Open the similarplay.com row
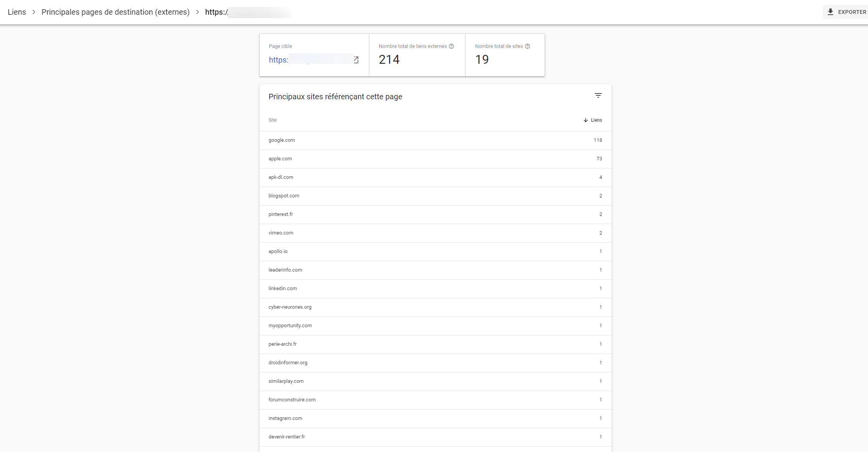 pos(436,381)
